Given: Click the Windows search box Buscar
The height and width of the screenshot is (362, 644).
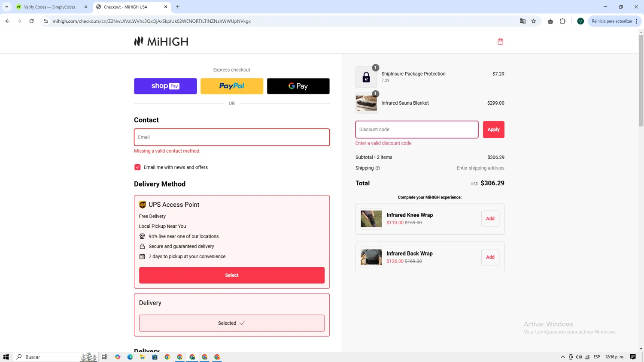Looking at the screenshot, I should tap(56, 357).
